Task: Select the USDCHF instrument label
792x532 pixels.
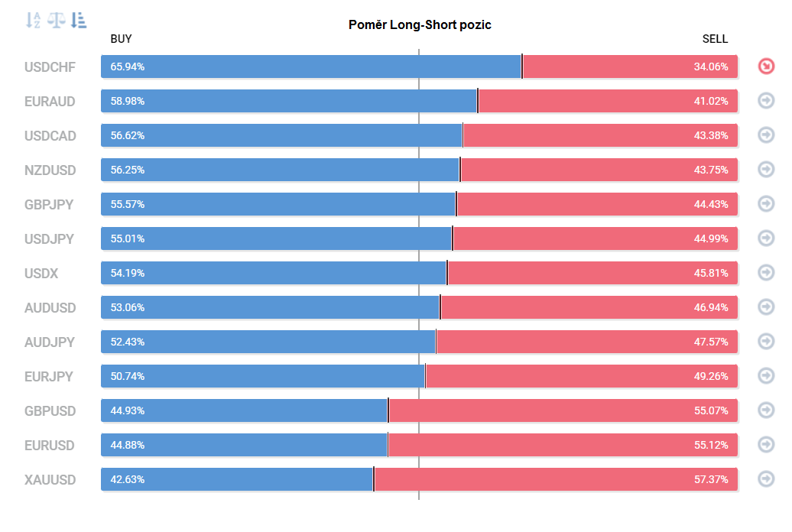Action: coord(50,67)
